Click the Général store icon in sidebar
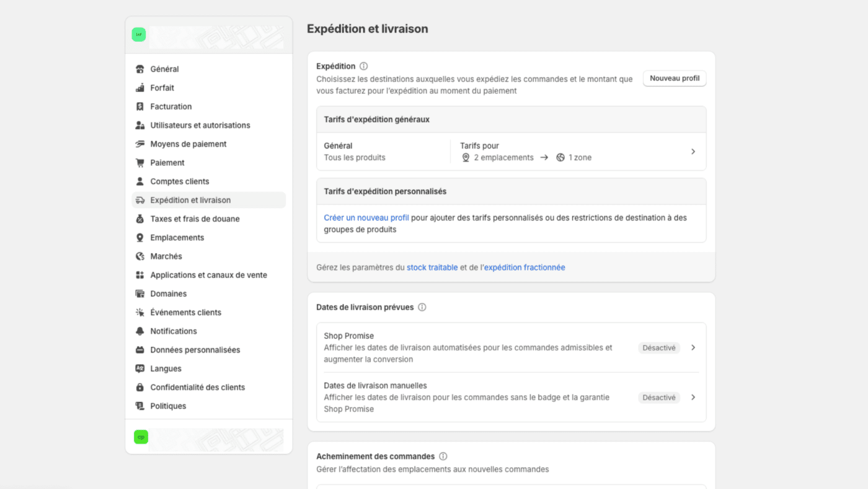This screenshot has height=489, width=868. point(139,69)
